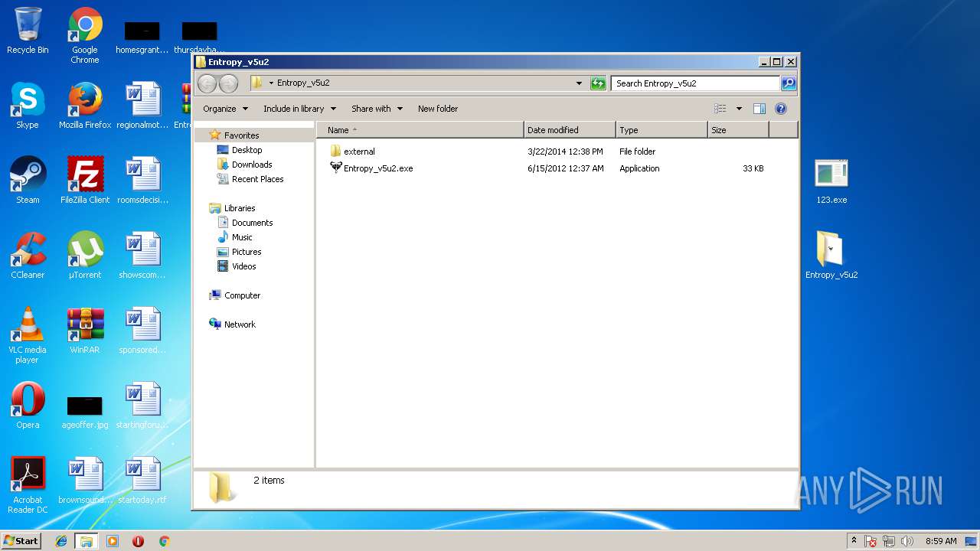
Task: Sort files by the Name column
Action: [420, 130]
